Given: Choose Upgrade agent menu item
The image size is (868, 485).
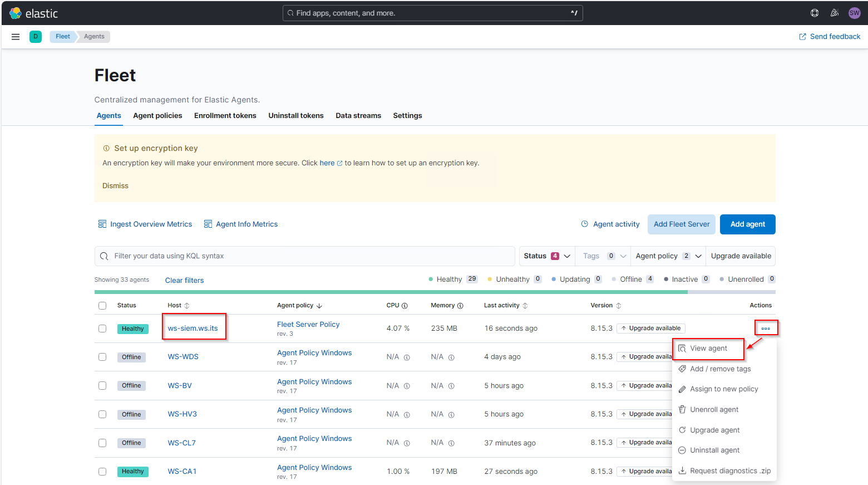Looking at the screenshot, I should (x=714, y=430).
